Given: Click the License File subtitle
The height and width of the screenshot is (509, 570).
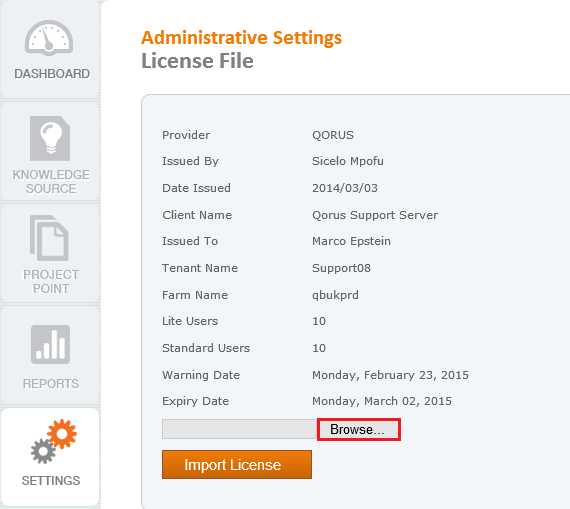Looking at the screenshot, I should (197, 61).
